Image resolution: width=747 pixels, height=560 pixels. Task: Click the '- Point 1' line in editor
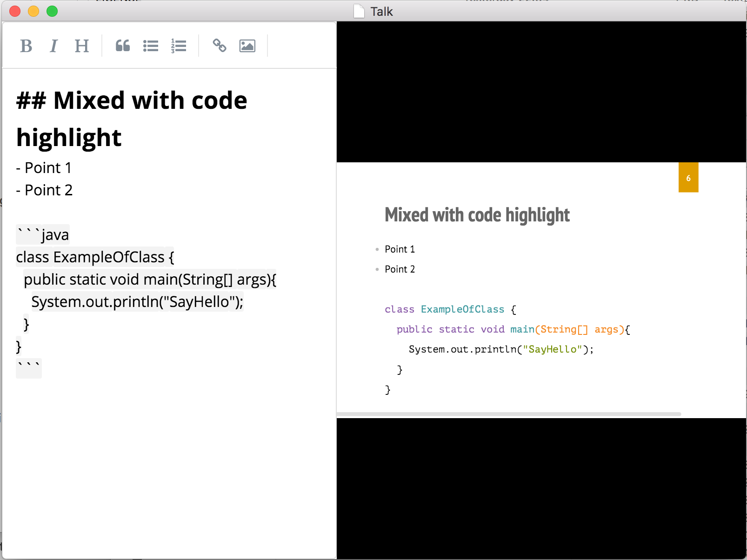point(44,168)
